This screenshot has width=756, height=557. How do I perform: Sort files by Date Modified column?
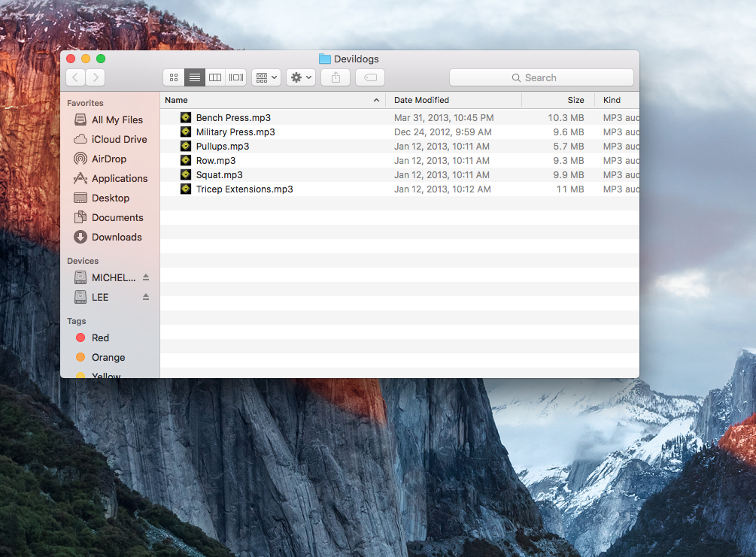pyautogui.click(x=421, y=100)
